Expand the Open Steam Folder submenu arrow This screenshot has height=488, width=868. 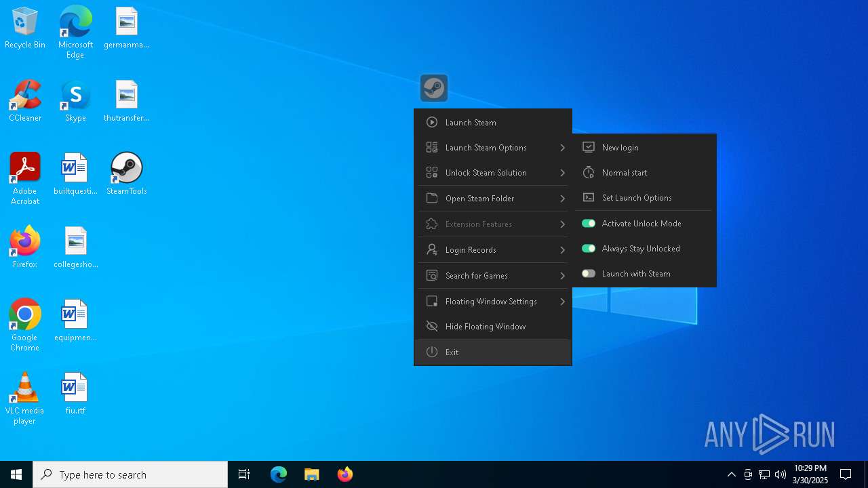[x=562, y=199]
